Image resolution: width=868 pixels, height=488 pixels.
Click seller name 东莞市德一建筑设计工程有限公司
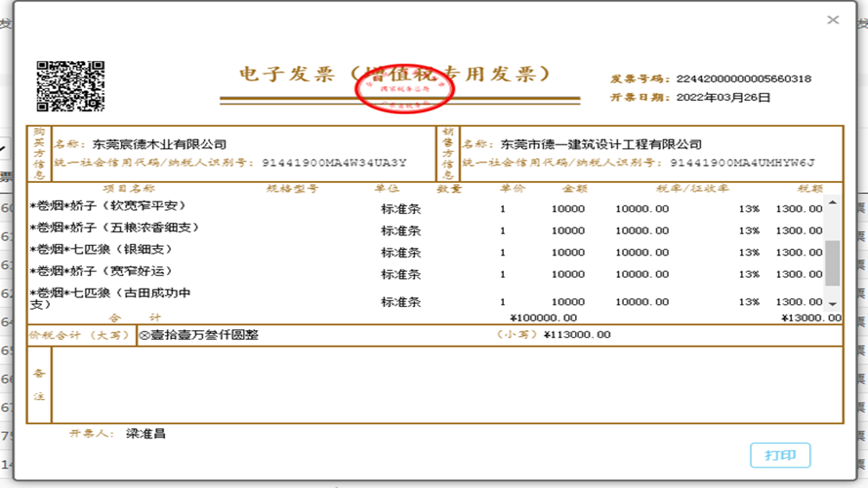click(601, 144)
